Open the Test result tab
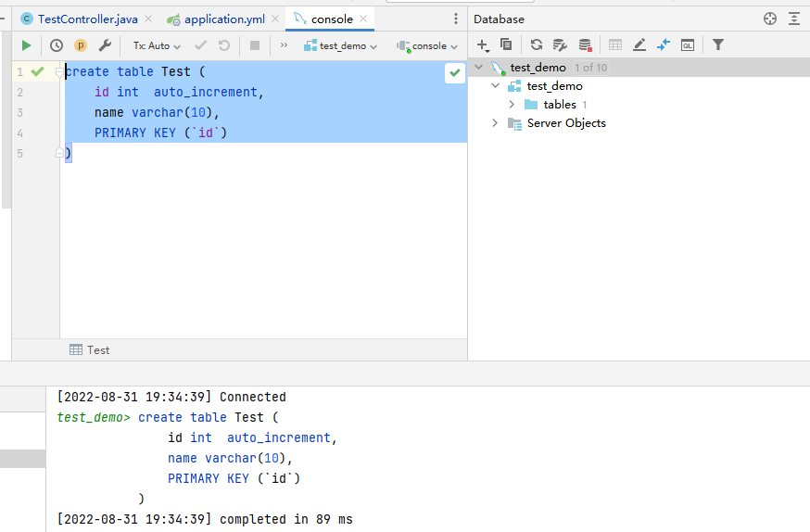The image size is (810, 532). [x=90, y=350]
